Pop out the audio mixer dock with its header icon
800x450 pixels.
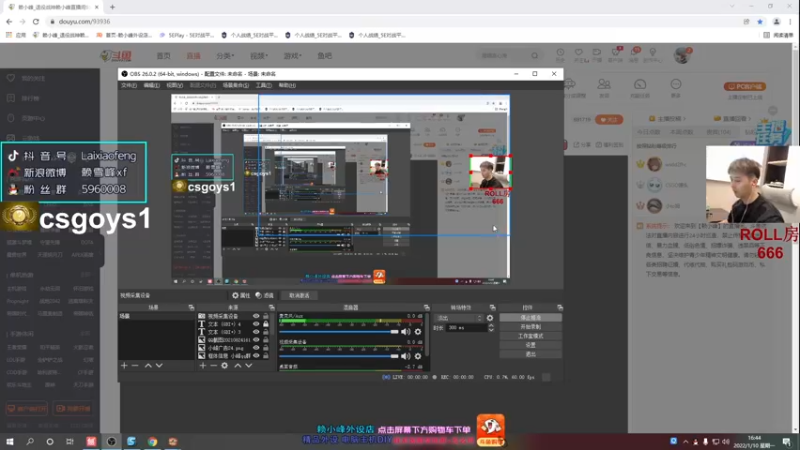pos(427,308)
